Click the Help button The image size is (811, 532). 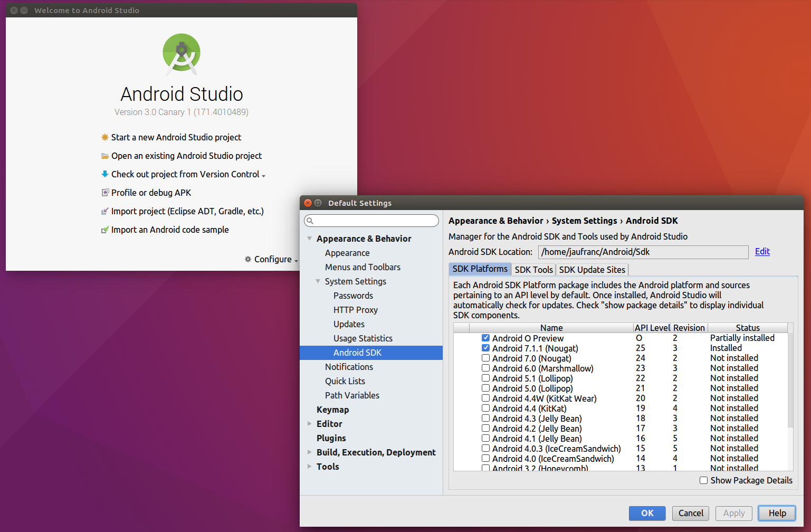(x=777, y=513)
